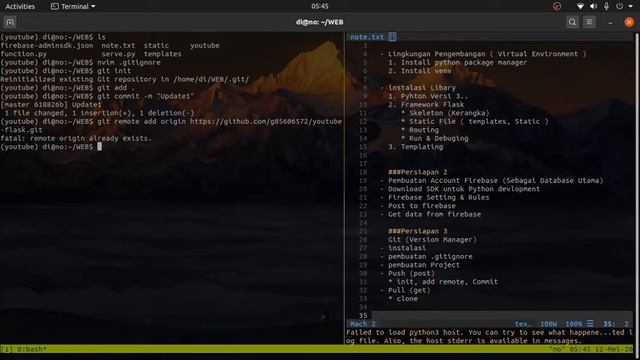Click '- Pull (get)' line
The height and width of the screenshot is (360, 640).
[x=405, y=290]
